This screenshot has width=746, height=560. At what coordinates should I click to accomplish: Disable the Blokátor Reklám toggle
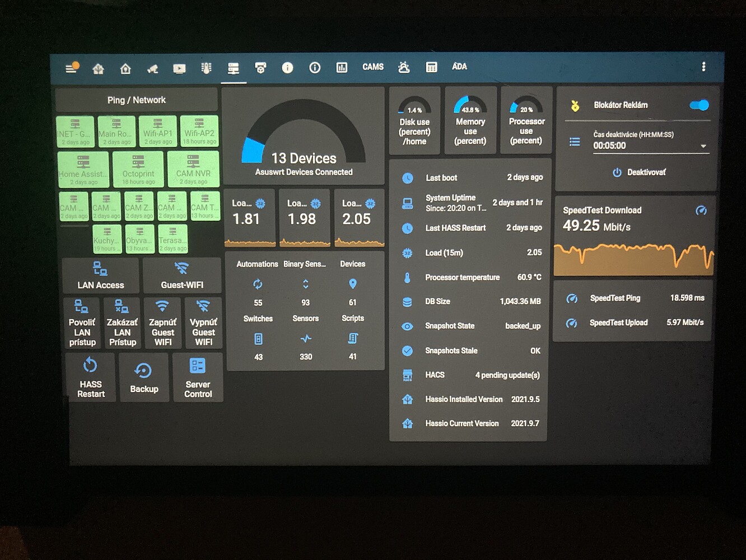tap(698, 105)
